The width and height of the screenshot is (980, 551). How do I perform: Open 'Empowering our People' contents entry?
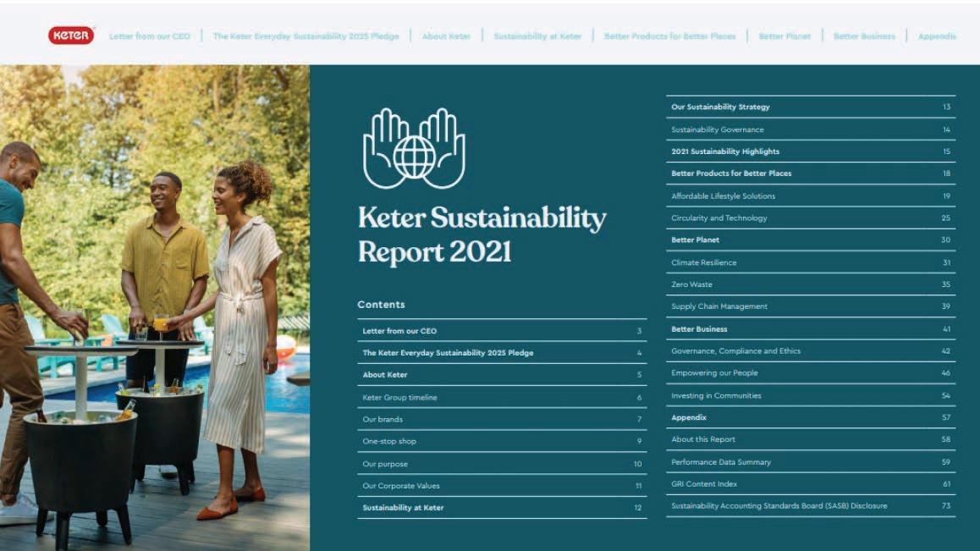click(x=811, y=372)
